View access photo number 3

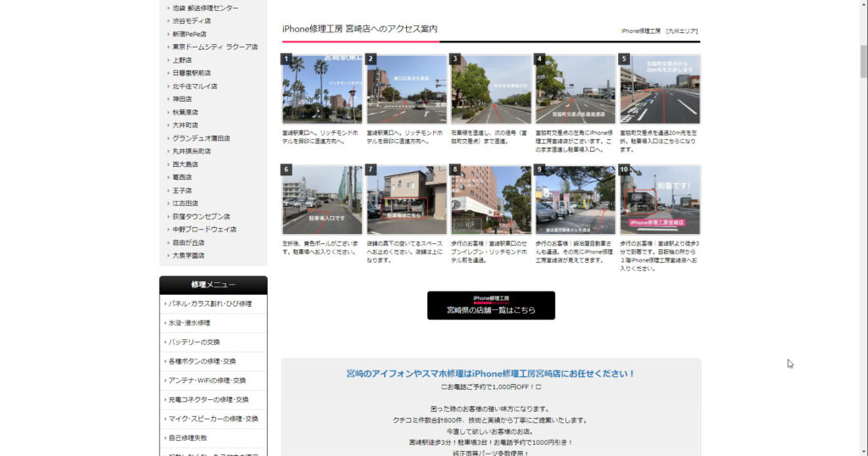(491, 88)
